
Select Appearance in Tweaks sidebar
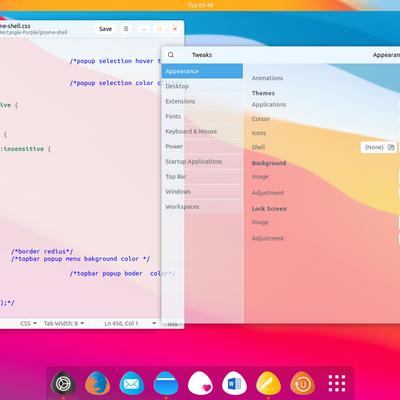(202, 71)
